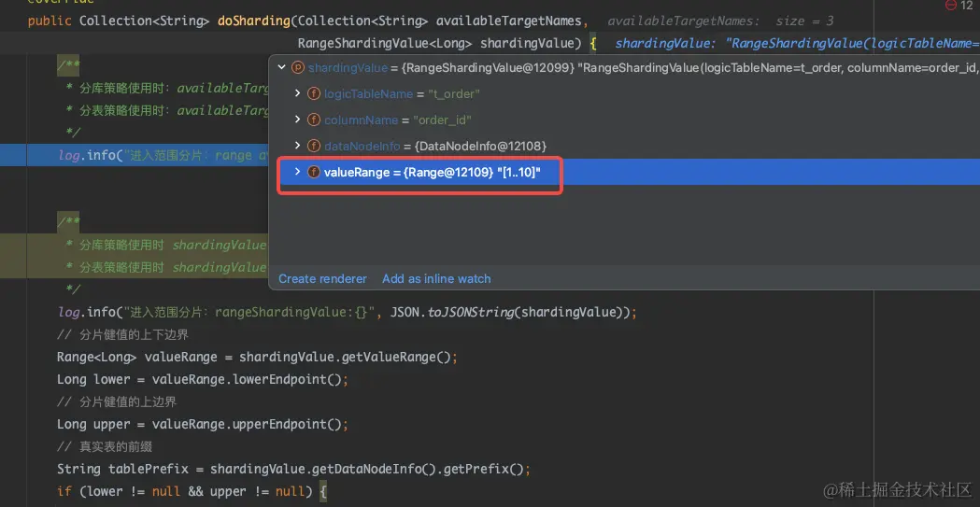Select the columnName = "order_id" row
This screenshot has height=507, width=980.
pos(624,120)
